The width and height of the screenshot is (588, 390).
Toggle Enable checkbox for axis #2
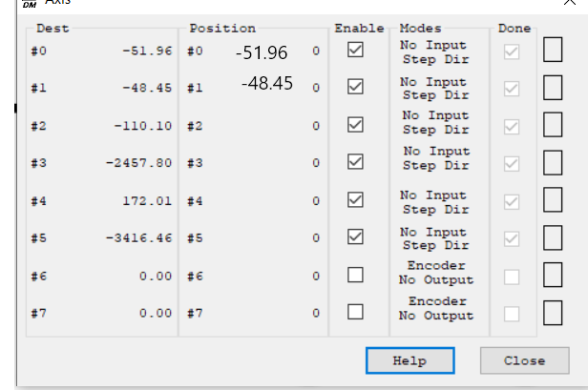click(356, 124)
